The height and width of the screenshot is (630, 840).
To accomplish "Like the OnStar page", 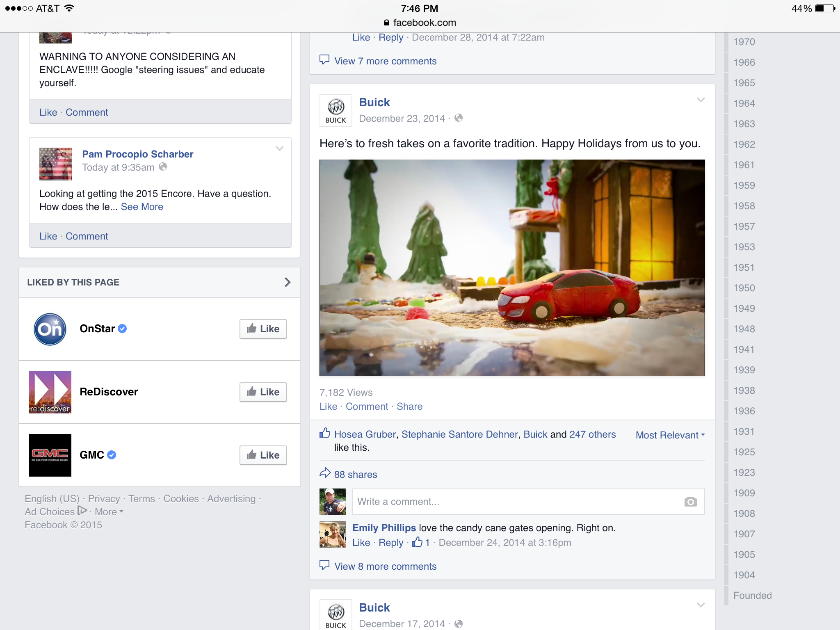I will tap(263, 329).
